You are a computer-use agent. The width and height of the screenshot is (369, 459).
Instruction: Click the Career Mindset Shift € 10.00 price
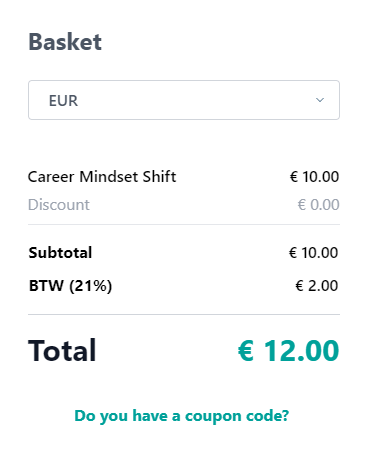click(x=314, y=177)
